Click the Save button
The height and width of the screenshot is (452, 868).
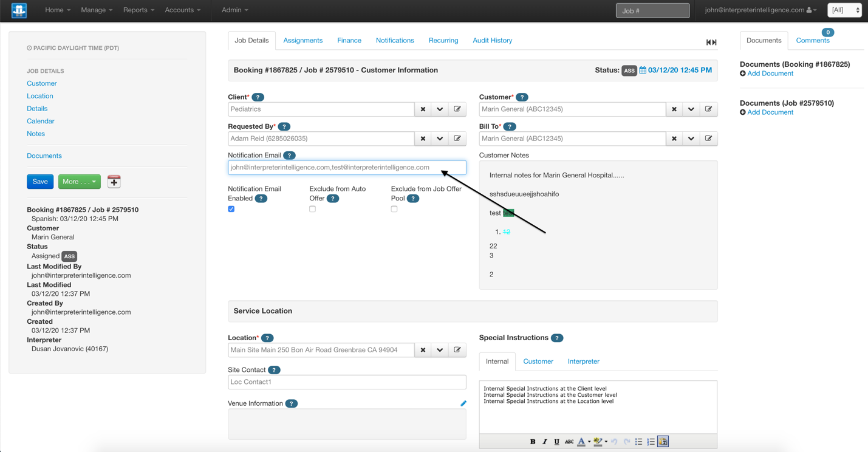coord(39,181)
